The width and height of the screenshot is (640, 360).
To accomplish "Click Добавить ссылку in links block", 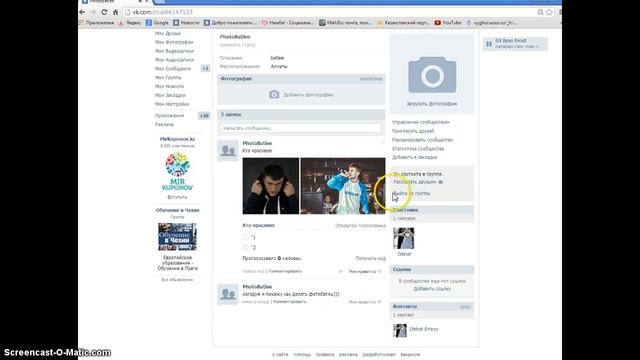I will pyautogui.click(x=432, y=289).
